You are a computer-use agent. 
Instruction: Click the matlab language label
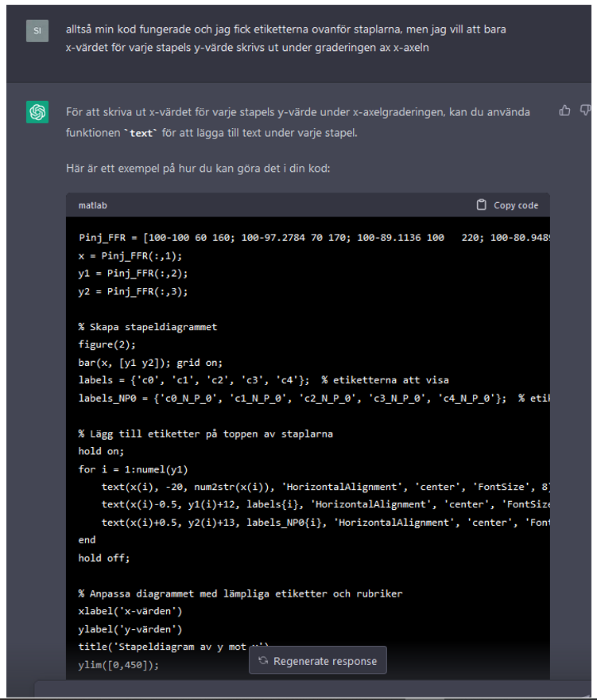[x=92, y=205]
